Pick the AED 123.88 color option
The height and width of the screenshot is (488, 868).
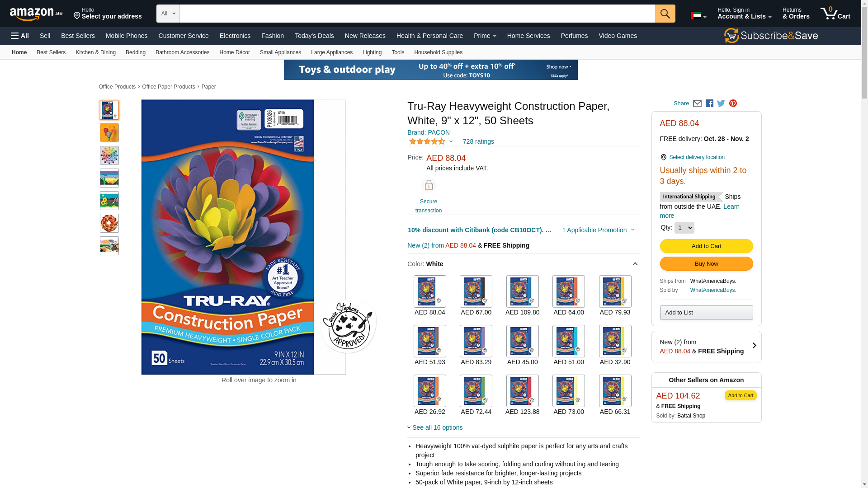[522, 395]
